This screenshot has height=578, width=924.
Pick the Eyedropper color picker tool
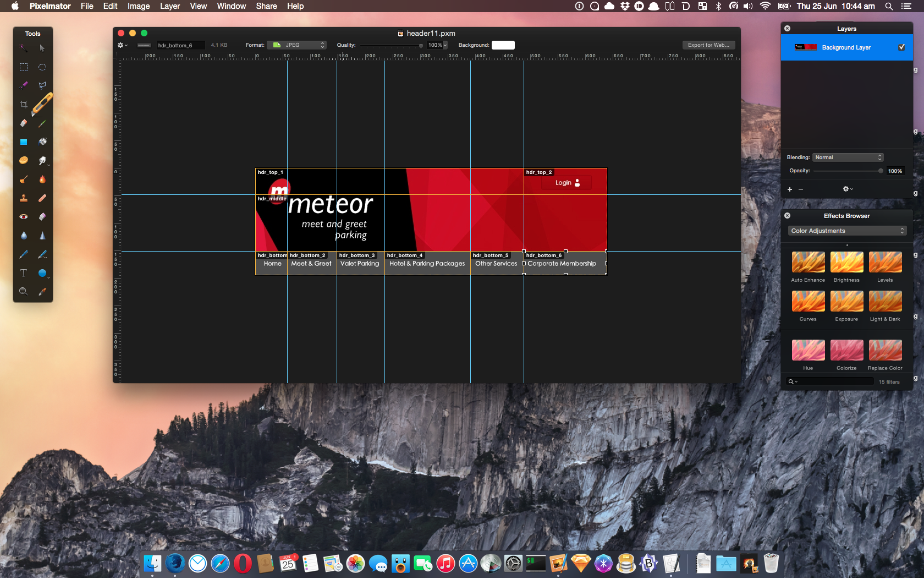tap(42, 292)
